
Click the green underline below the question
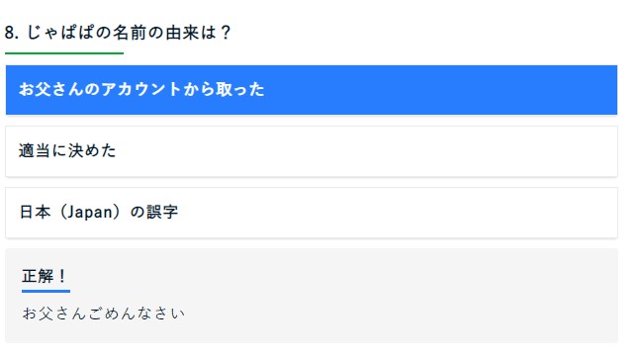click(x=64, y=53)
